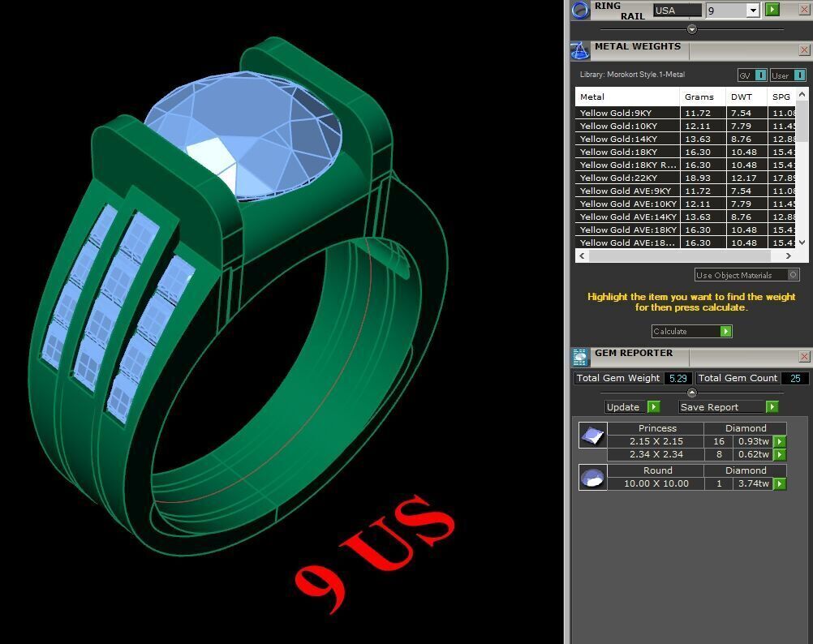Click the 2.15 X 2.15 size cell
Screen dimensions: 813x644
656,441
